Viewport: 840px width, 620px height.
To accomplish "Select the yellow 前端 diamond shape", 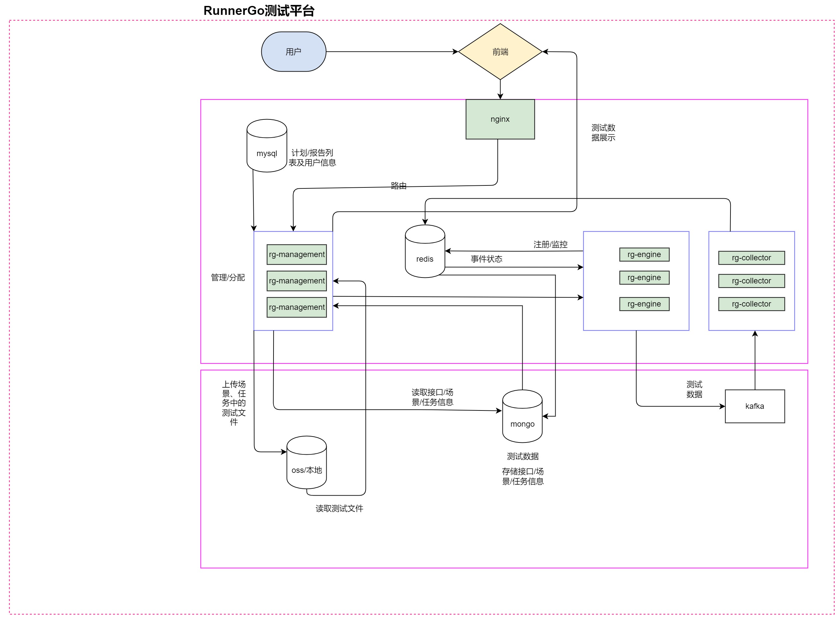I will [500, 52].
